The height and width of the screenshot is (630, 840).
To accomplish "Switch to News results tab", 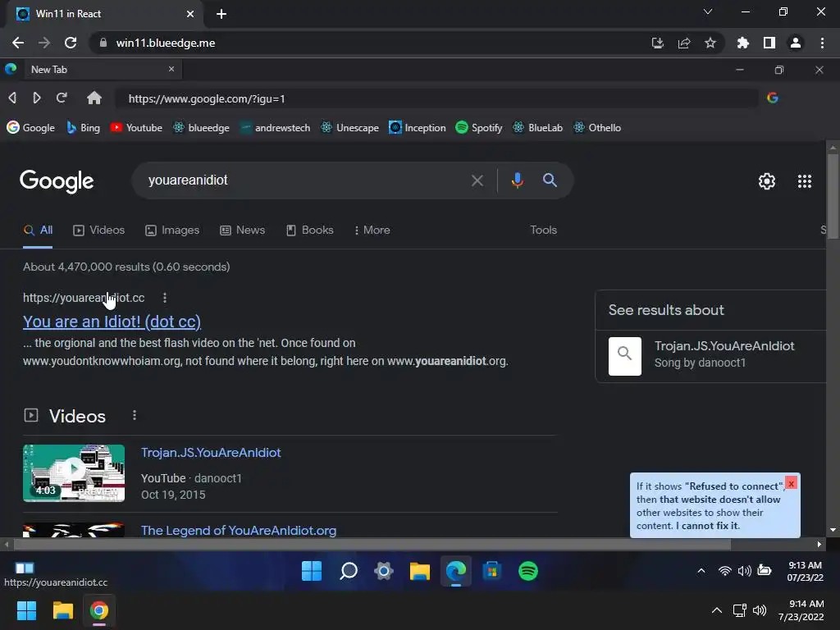I will coord(242,231).
